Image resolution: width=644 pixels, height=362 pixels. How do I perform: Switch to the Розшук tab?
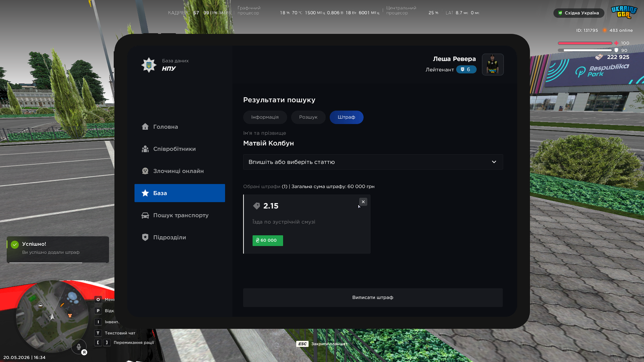pos(308,117)
